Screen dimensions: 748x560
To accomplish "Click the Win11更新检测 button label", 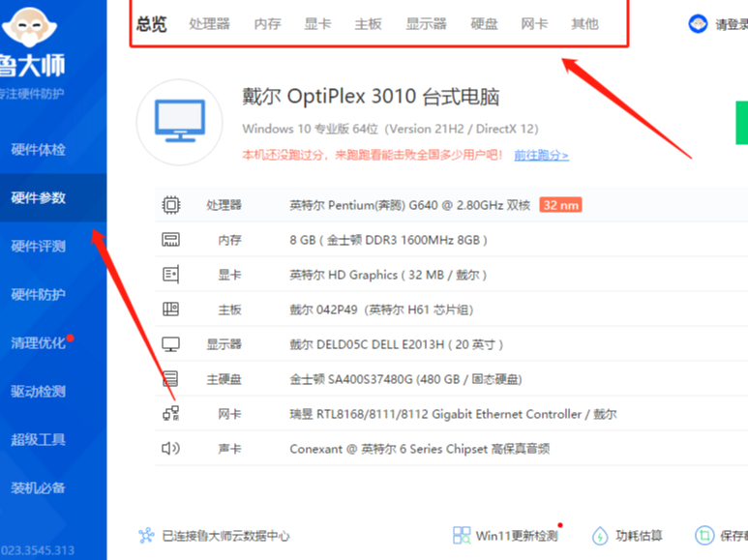I will pyautogui.click(x=517, y=536).
